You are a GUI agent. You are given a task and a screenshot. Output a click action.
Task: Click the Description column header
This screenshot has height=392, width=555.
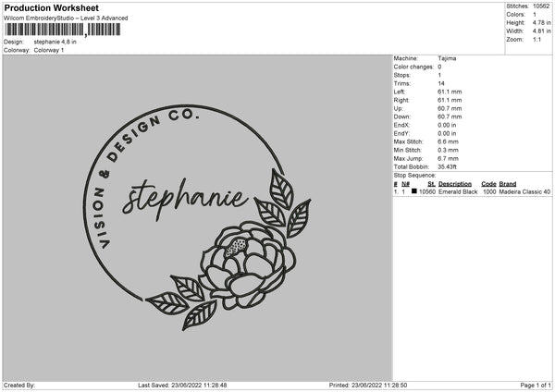(455, 184)
